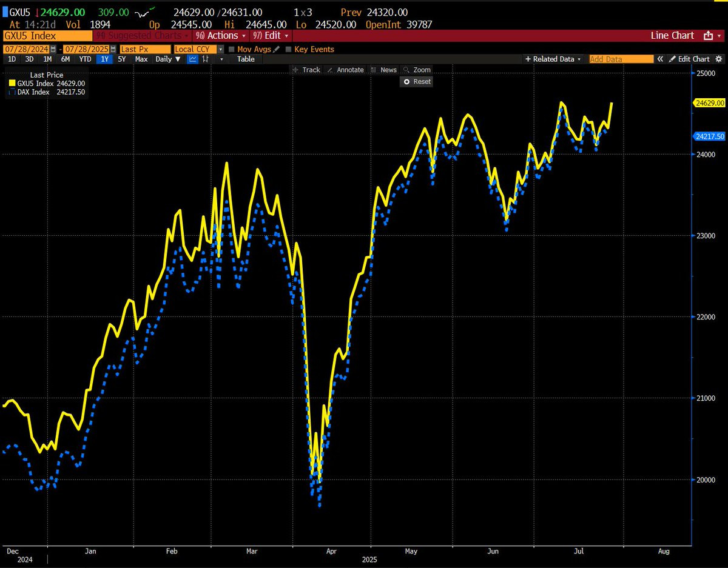Click the end date 07/28/2025 field
Screen dimensions: 728x568
[x=87, y=49]
